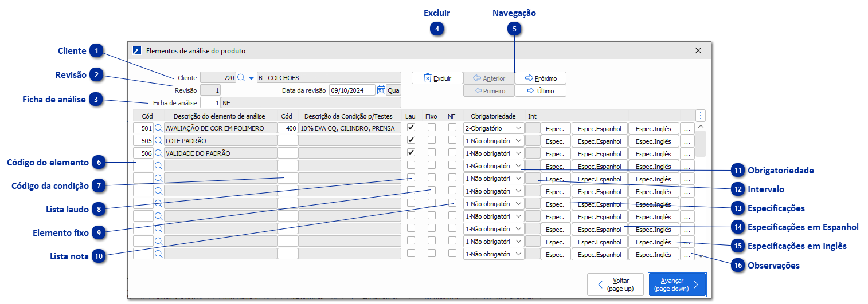Click the Descrição da Condição p/Testes header
The image size is (868, 304).
coord(349,116)
